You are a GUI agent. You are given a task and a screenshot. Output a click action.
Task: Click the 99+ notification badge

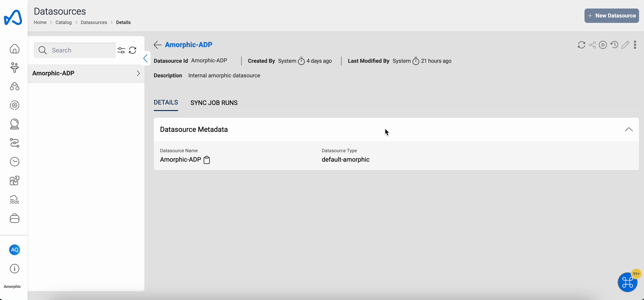[x=636, y=274]
